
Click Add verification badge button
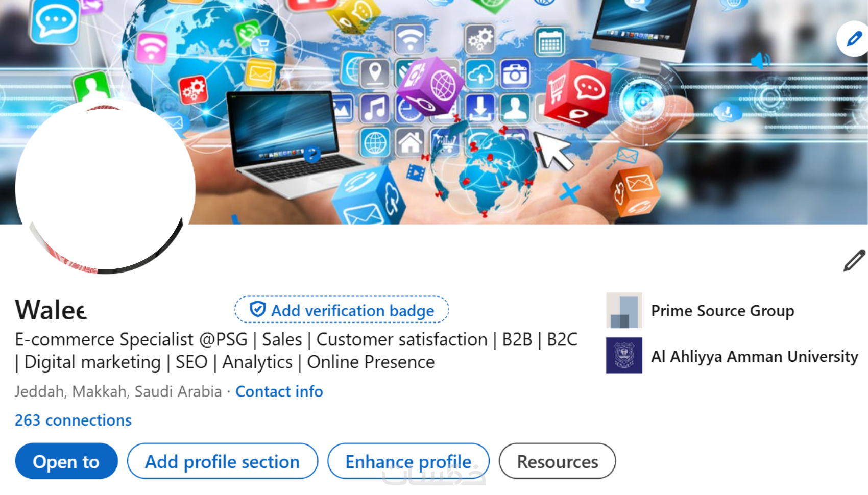pos(342,310)
